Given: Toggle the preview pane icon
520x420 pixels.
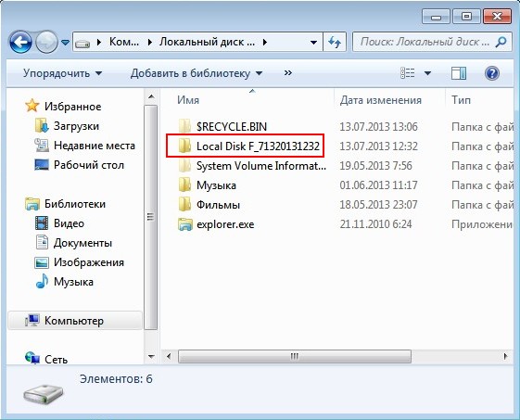Looking at the screenshot, I should tap(459, 73).
